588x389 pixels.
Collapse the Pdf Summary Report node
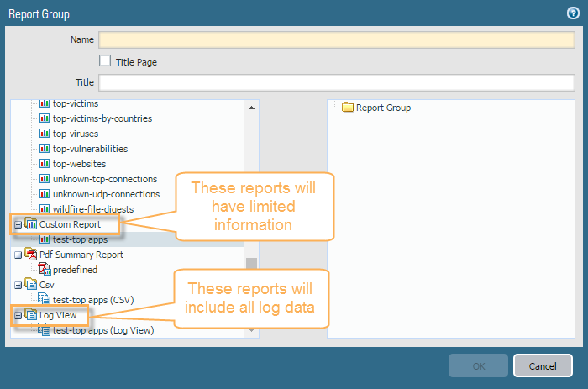point(18,255)
